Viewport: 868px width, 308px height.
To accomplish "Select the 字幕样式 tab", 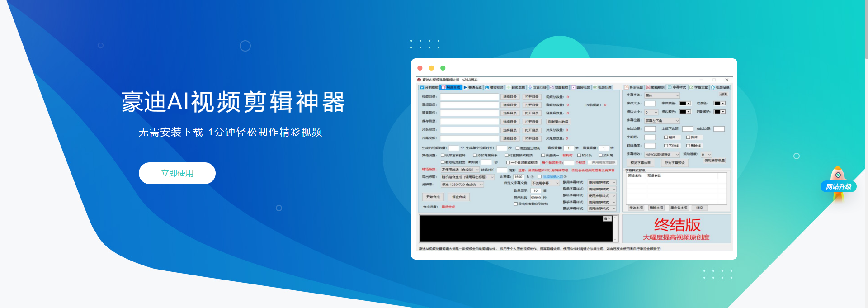I will tap(677, 87).
